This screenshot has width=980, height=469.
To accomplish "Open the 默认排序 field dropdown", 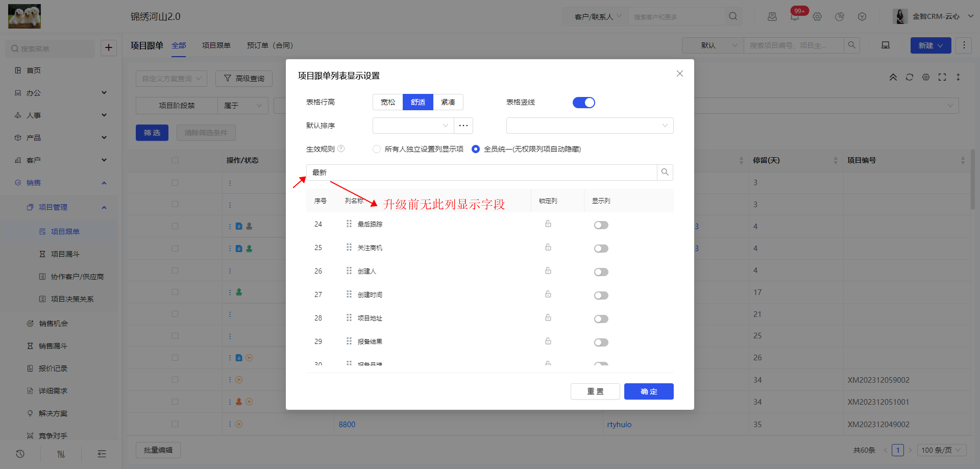I will [413, 126].
